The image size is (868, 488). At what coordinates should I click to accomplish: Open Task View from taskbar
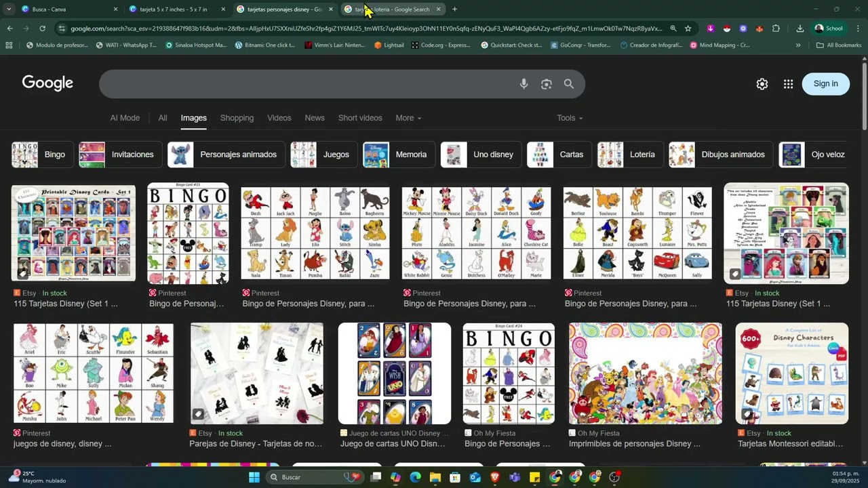point(376,477)
